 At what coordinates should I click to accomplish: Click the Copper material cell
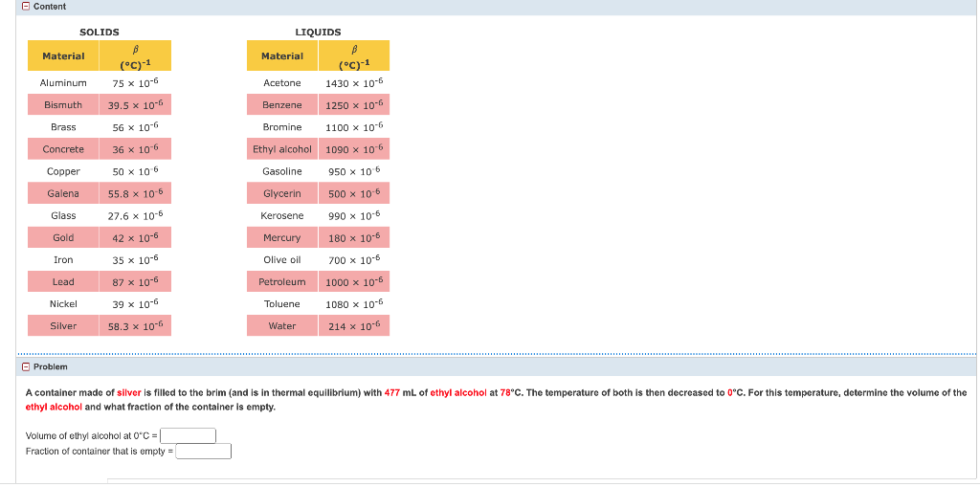[63, 171]
